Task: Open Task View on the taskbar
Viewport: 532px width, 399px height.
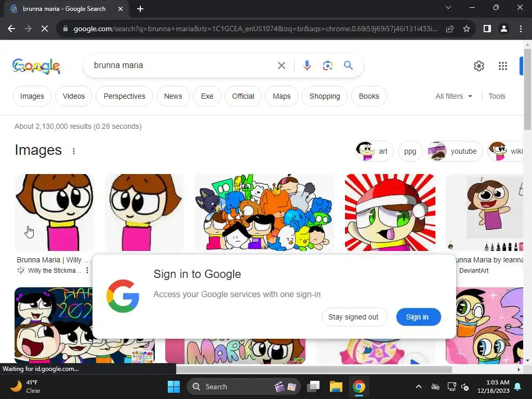Action: [x=313, y=387]
